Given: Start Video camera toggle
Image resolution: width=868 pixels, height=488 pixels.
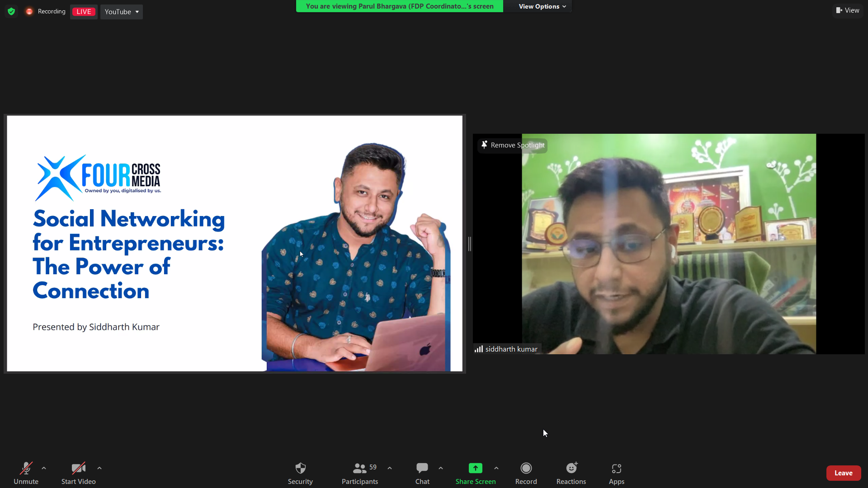Looking at the screenshot, I should click(x=78, y=469).
